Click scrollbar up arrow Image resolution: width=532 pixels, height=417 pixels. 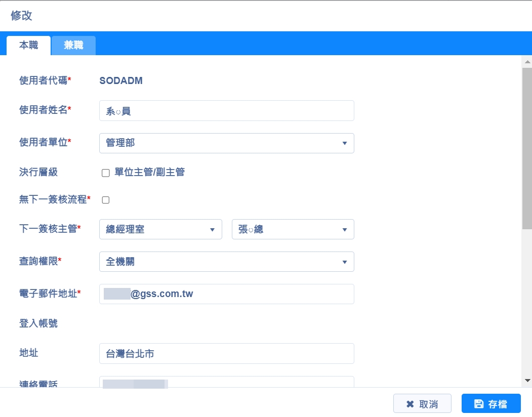pyautogui.click(x=527, y=61)
